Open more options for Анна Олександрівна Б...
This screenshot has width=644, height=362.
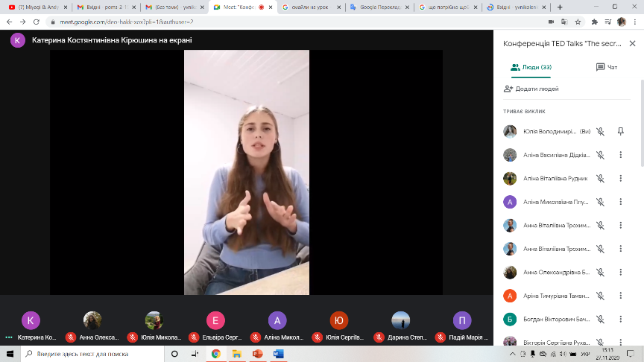pyautogui.click(x=621, y=272)
